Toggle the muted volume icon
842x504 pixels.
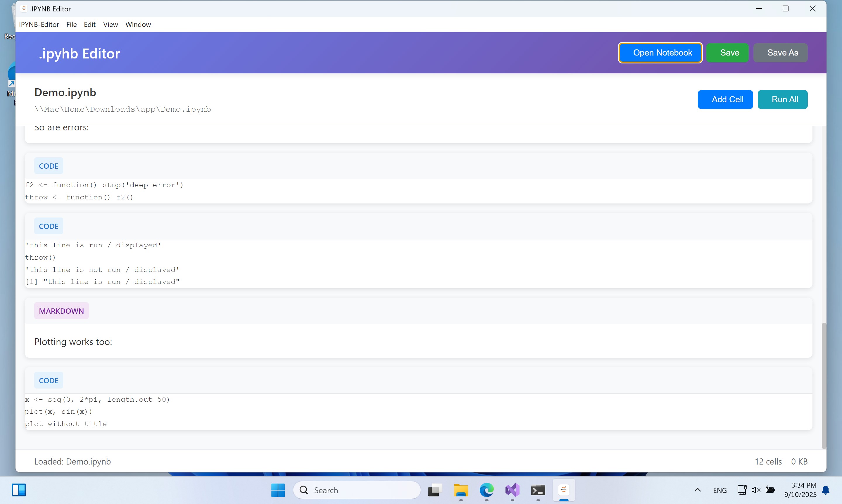pyautogui.click(x=756, y=490)
